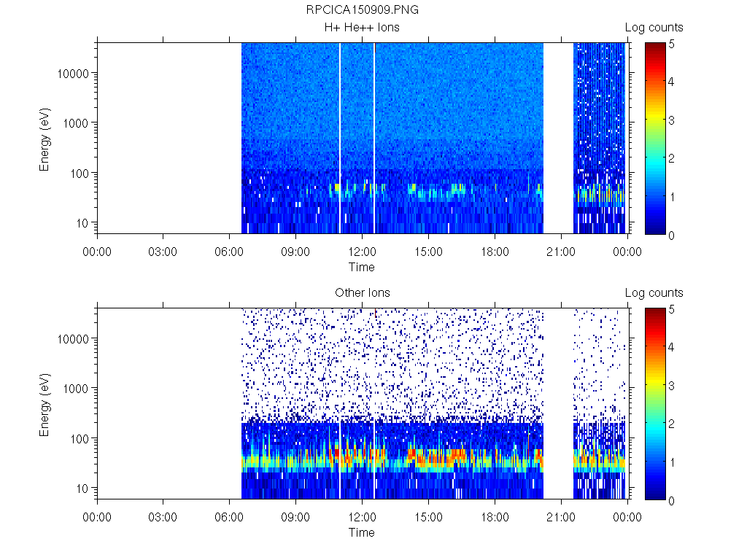Click colorbar value 3 beside H+ He++ plot
747x560 pixels.
point(671,120)
